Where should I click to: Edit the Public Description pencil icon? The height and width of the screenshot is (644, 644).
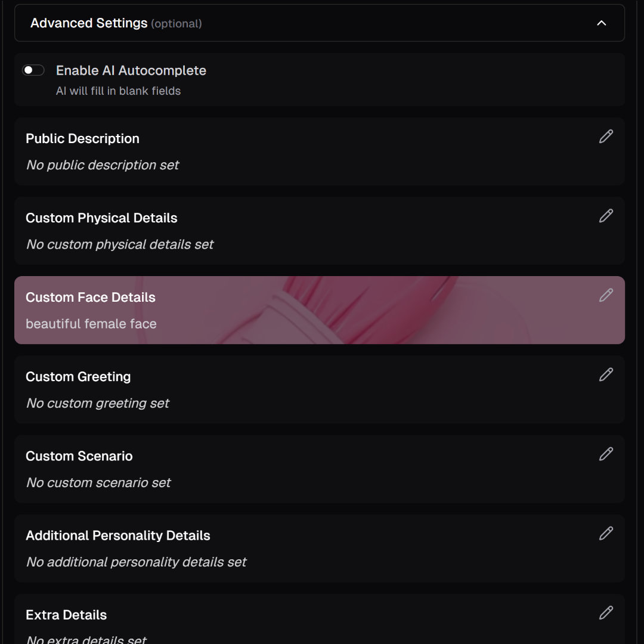pyautogui.click(x=606, y=137)
